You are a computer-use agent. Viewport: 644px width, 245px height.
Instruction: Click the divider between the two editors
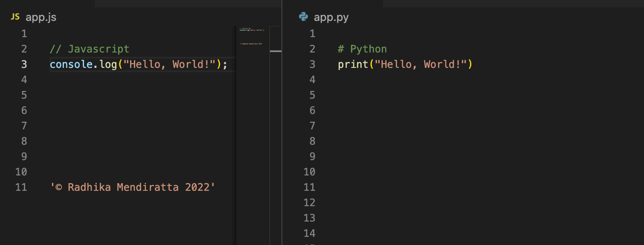coord(282,128)
